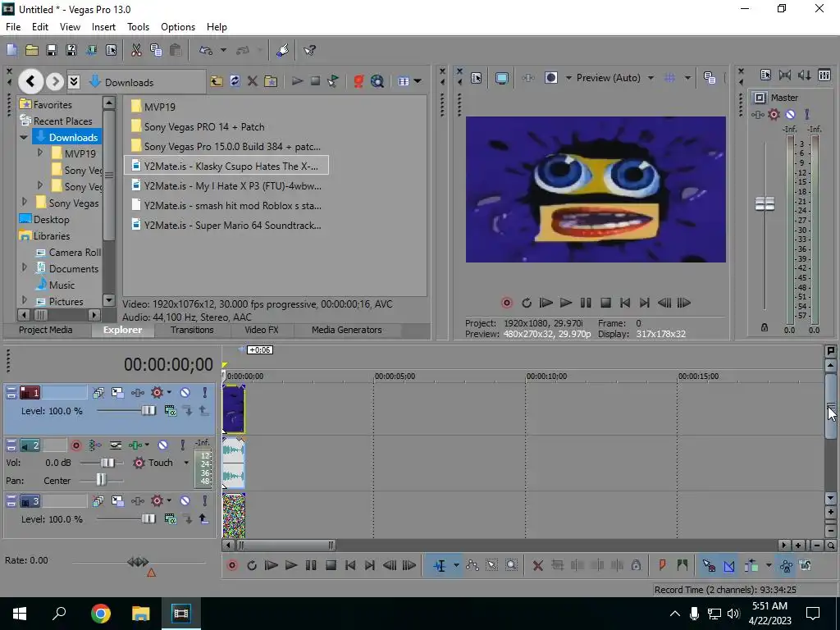Screen dimensions: 840x630
Task: Click Stop in the preview transport
Action: 605,303
